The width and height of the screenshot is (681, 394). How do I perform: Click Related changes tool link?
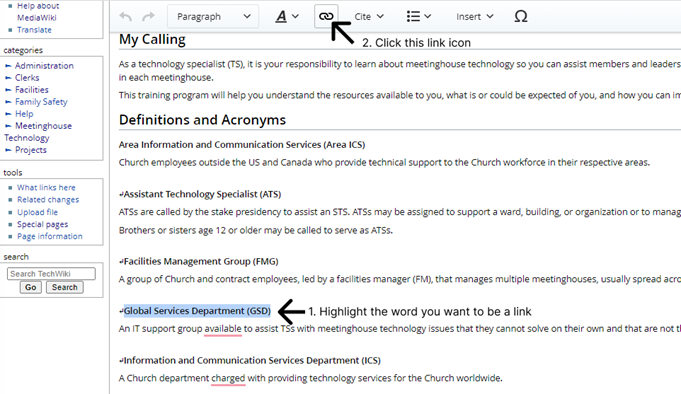(x=48, y=200)
